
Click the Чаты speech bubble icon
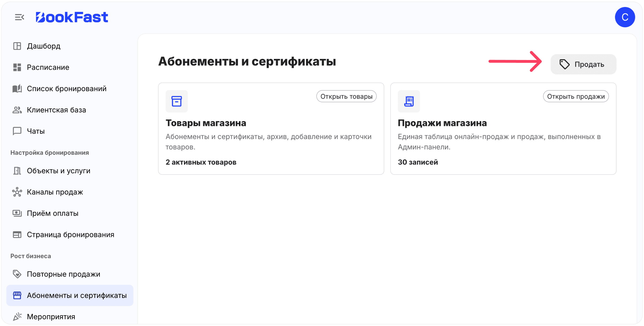17,131
